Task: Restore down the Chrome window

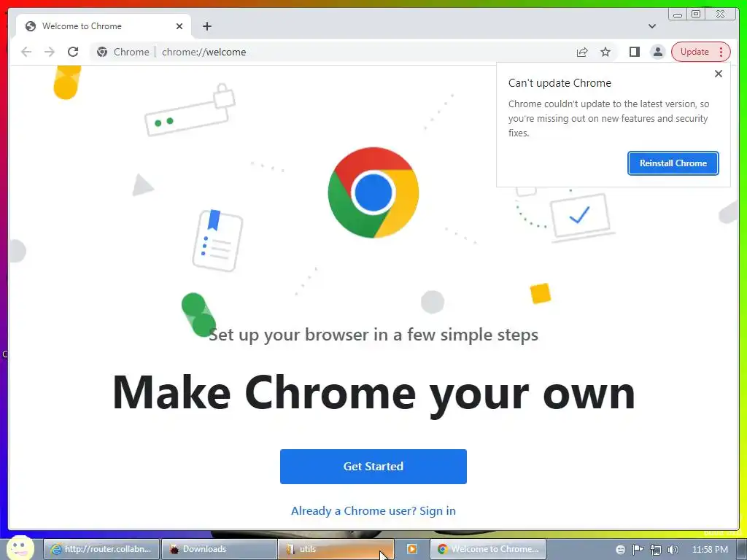Action: pos(696,15)
